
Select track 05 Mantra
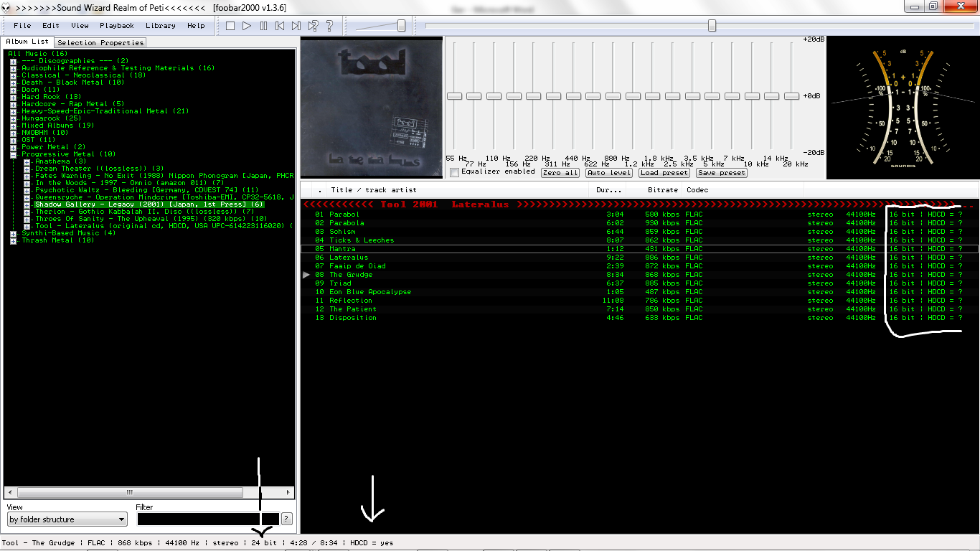[639, 249]
